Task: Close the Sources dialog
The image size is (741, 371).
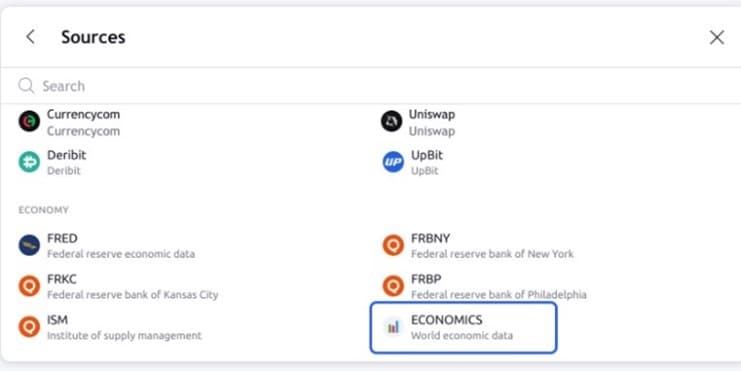Action: pyautogui.click(x=716, y=37)
